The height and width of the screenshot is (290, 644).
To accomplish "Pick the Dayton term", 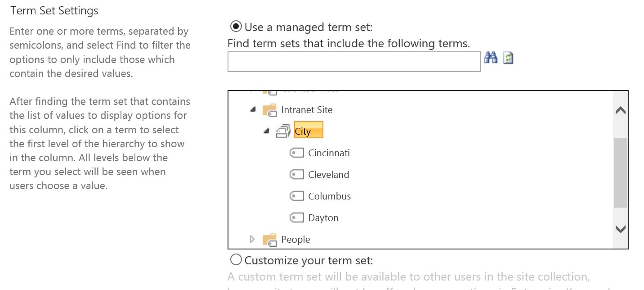I will [323, 218].
